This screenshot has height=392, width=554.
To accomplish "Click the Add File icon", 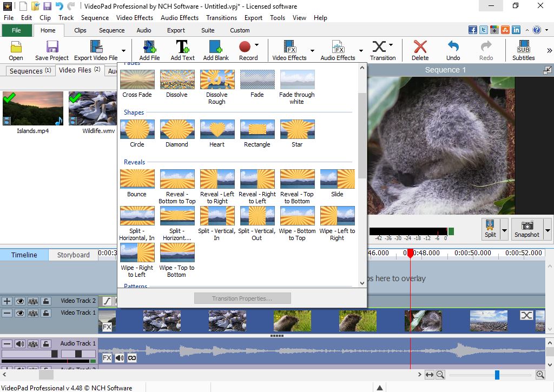I will 149,50.
